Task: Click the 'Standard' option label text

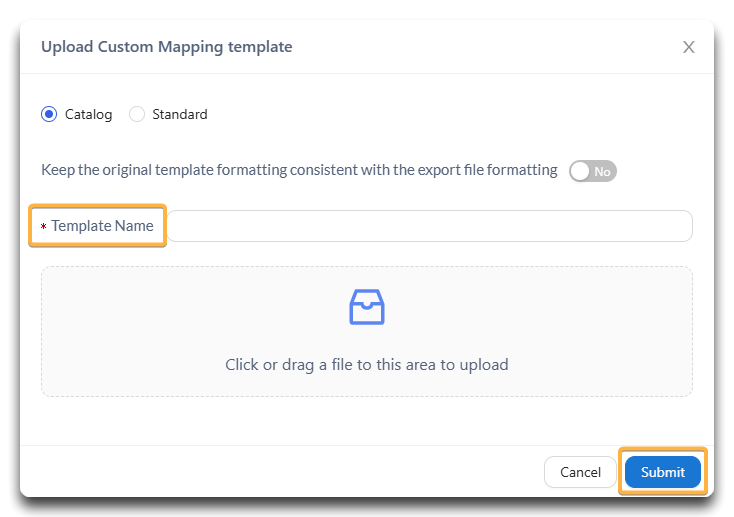Action: pos(180,114)
